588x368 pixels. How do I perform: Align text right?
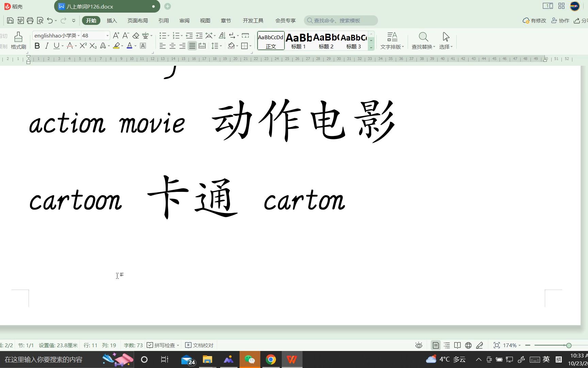click(x=182, y=46)
